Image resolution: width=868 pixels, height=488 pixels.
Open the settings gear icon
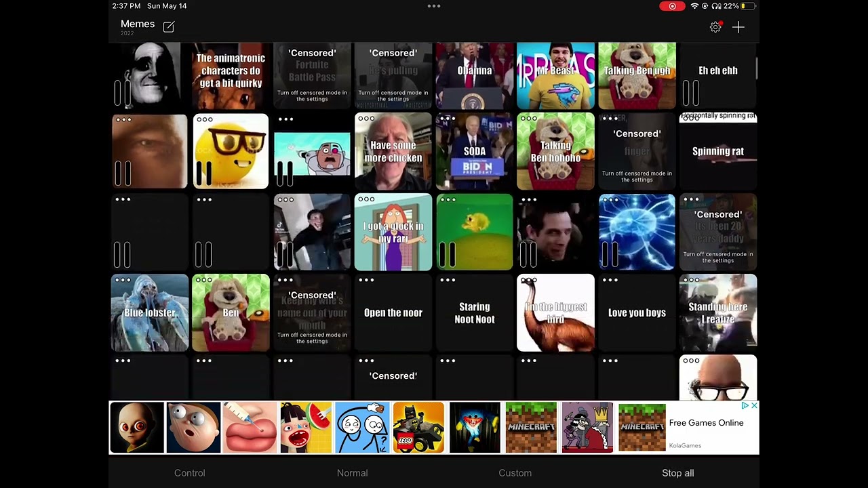pos(715,27)
